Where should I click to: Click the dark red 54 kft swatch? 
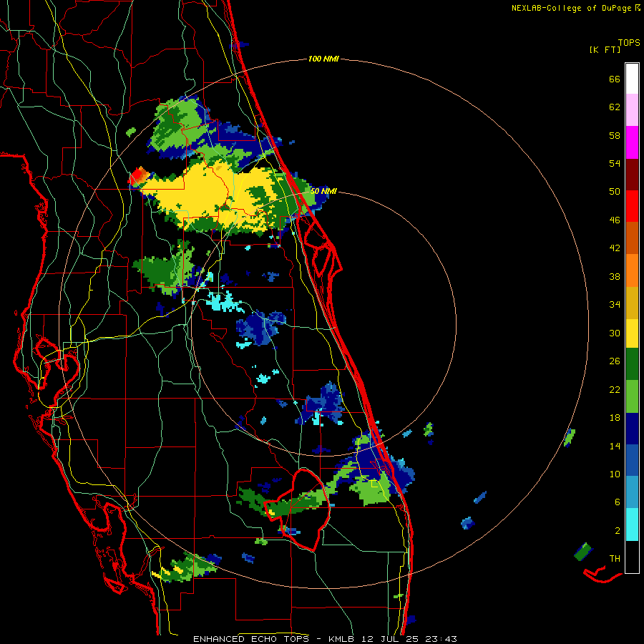[632, 175]
